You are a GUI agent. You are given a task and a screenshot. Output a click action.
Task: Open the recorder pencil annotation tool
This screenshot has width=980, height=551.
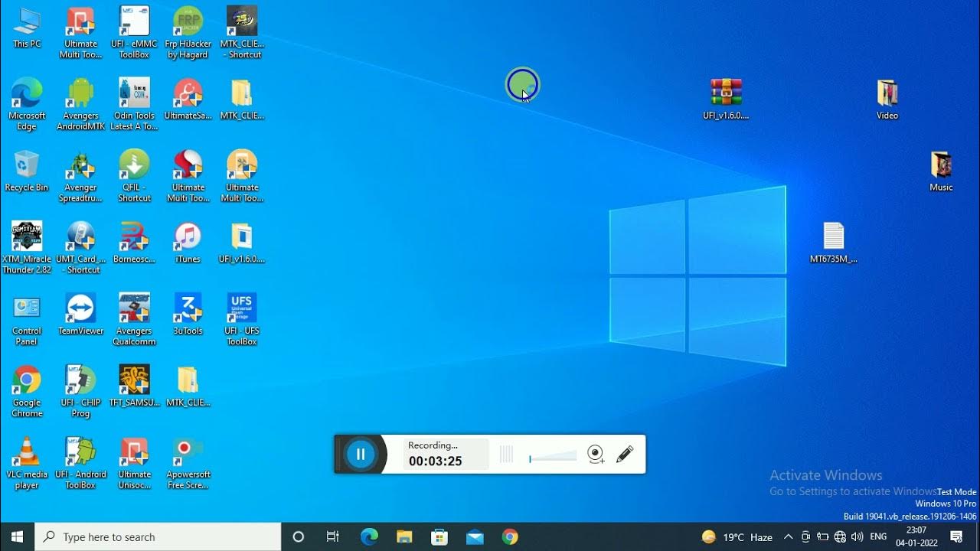pos(625,455)
